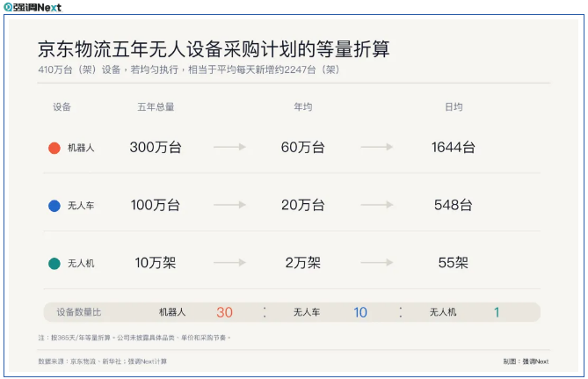Click the 1644台 daily value
Image resolution: width=588 pixels, height=379 pixels.
point(454,147)
